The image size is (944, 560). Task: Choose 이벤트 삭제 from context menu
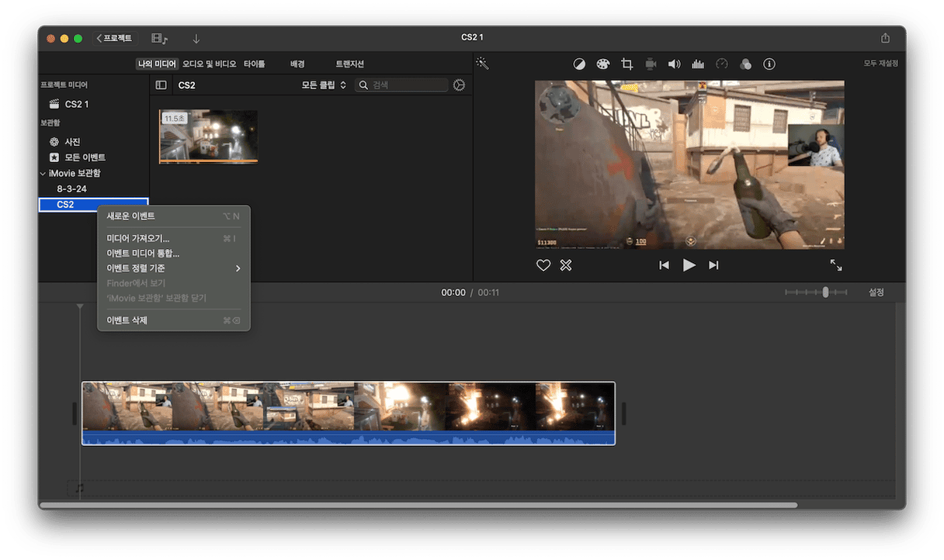127,320
